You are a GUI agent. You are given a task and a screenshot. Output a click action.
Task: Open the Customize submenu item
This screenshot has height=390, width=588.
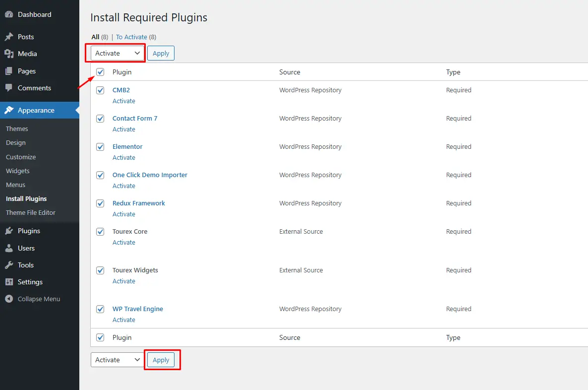coord(21,157)
